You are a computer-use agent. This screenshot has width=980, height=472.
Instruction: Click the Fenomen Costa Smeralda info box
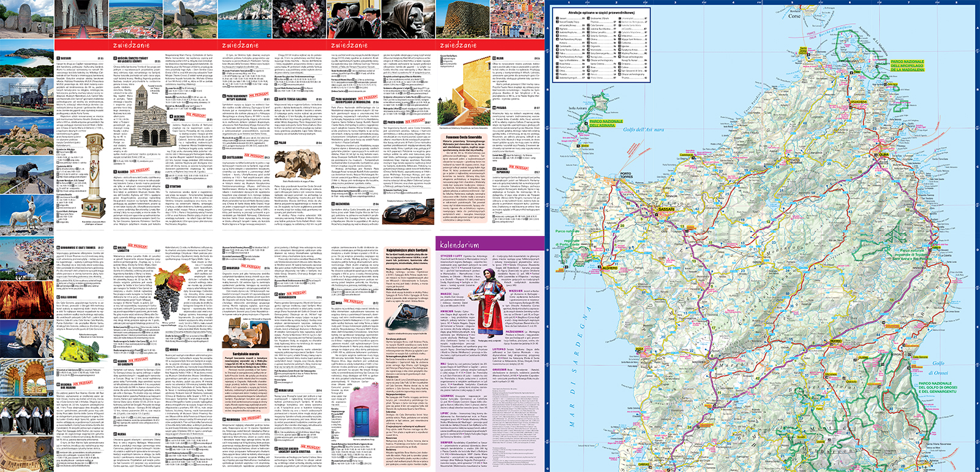tap(464, 178)
